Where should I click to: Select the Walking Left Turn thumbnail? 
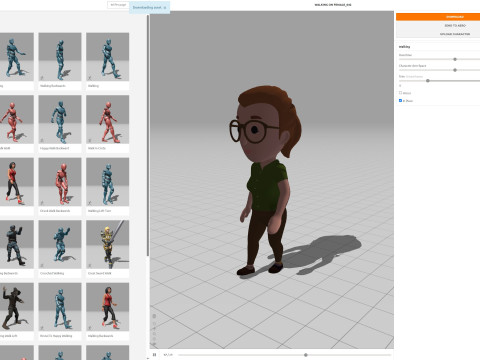[x=107, y=186]
